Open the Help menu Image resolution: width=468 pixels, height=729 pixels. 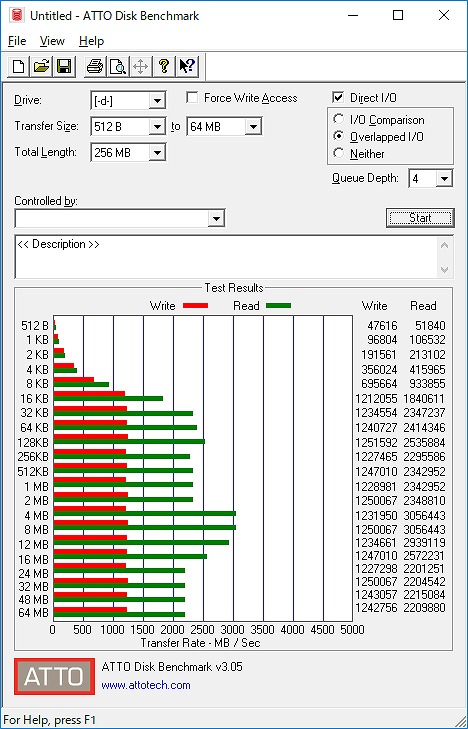pyautogui.click(x=91, y=41)
